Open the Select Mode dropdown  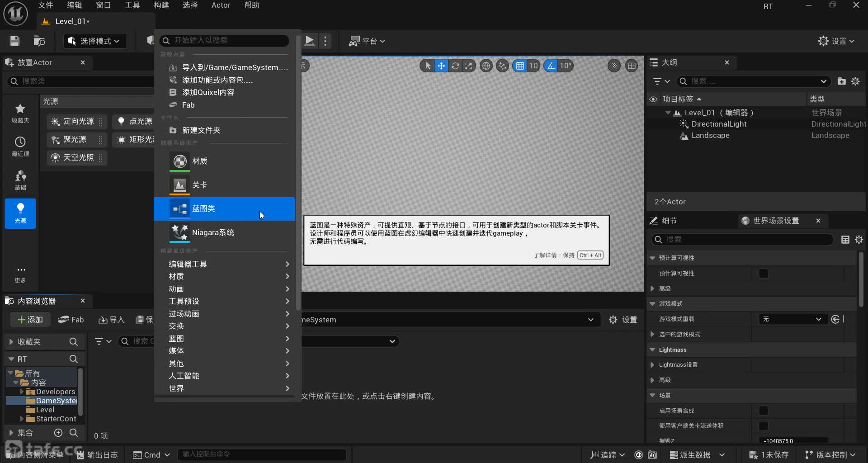[94, 41]
